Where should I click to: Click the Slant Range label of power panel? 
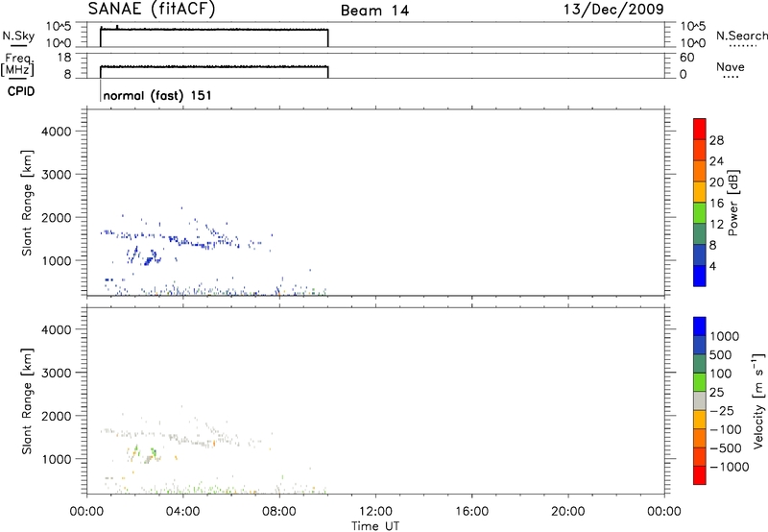coord(27,204)
